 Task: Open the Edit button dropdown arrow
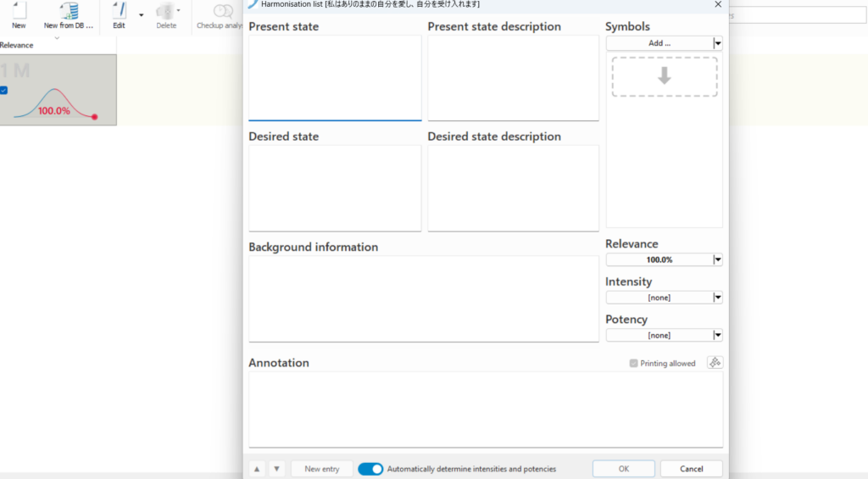click(141, 14)
